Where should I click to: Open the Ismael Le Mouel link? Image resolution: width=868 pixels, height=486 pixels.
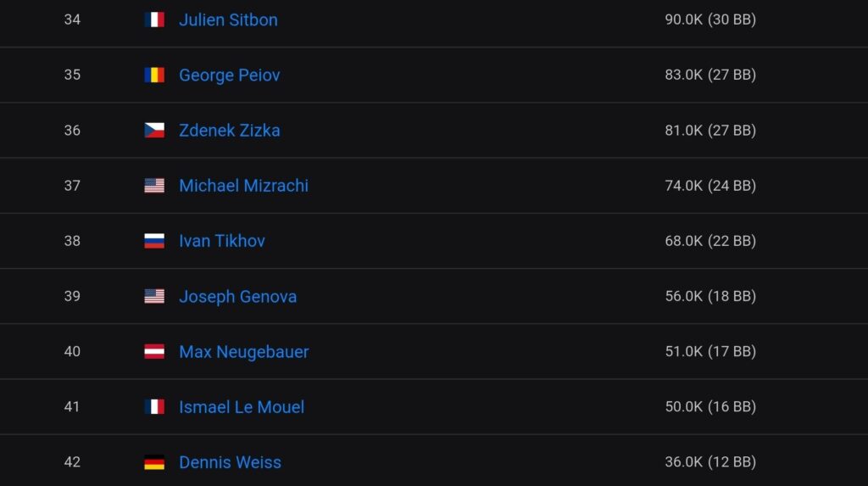click(242, 407)
